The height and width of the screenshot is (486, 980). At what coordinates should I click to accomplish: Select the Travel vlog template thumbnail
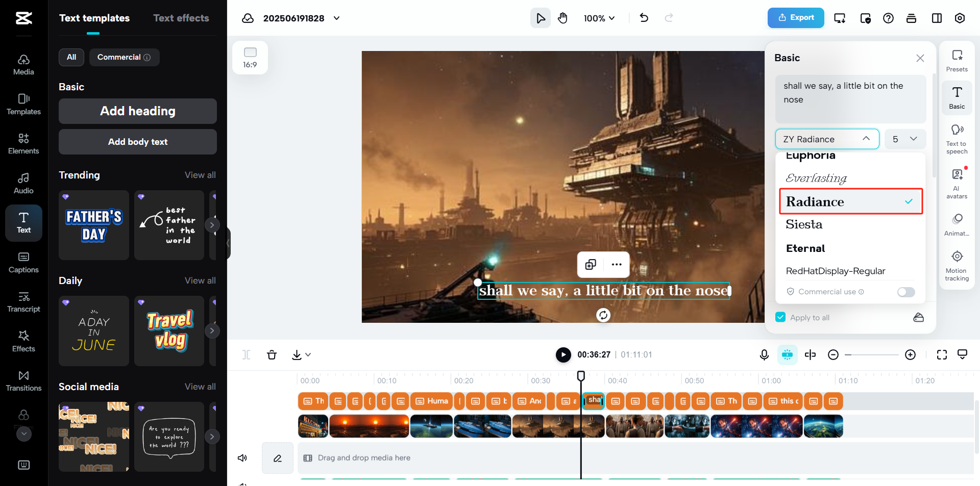pyautogui.click(x=169, y=330)
